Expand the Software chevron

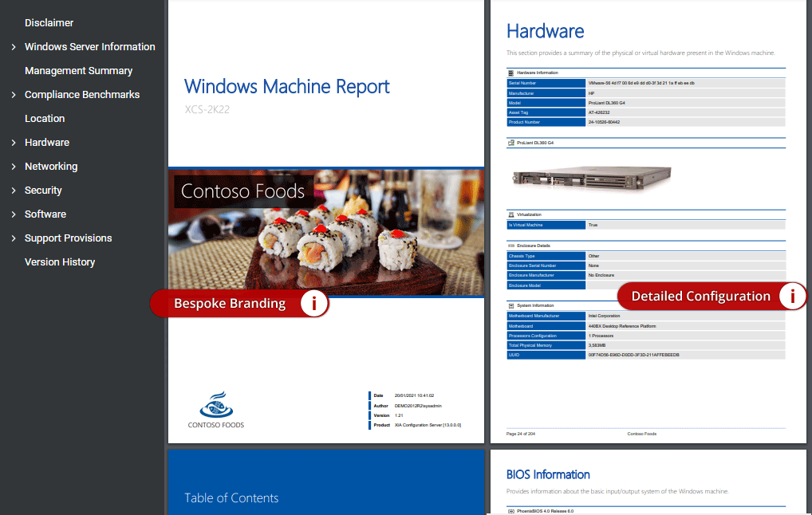(x=14, y=214)
